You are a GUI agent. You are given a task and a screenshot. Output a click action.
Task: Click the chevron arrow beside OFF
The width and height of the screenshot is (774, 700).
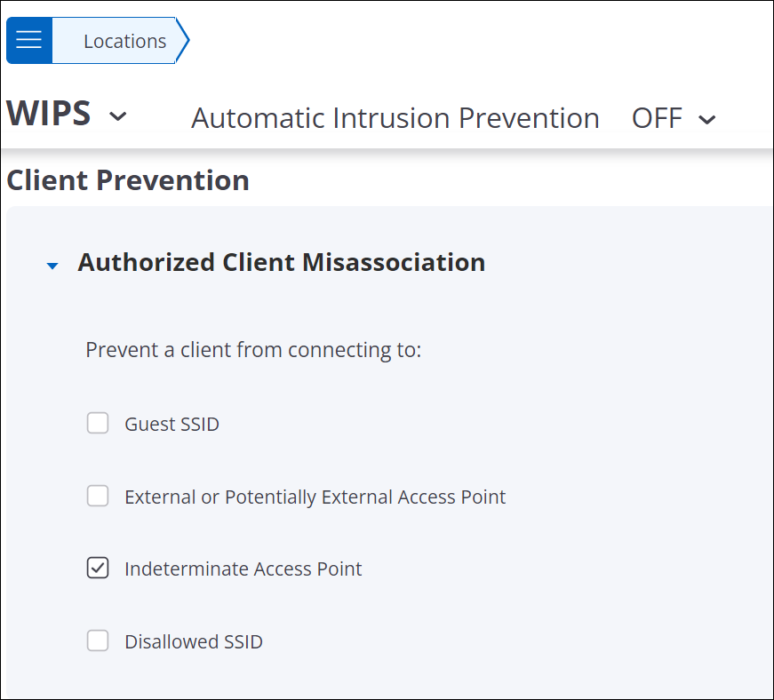(x=706, y=119)
